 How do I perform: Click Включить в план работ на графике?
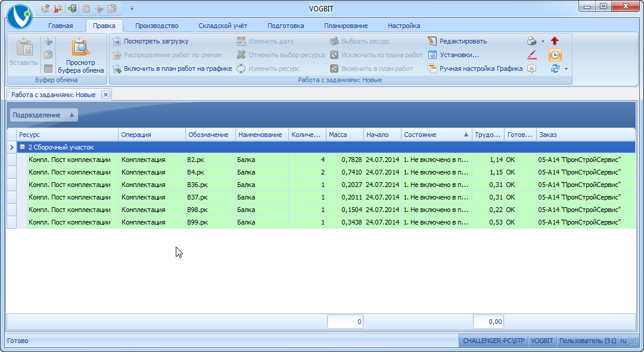172,68
